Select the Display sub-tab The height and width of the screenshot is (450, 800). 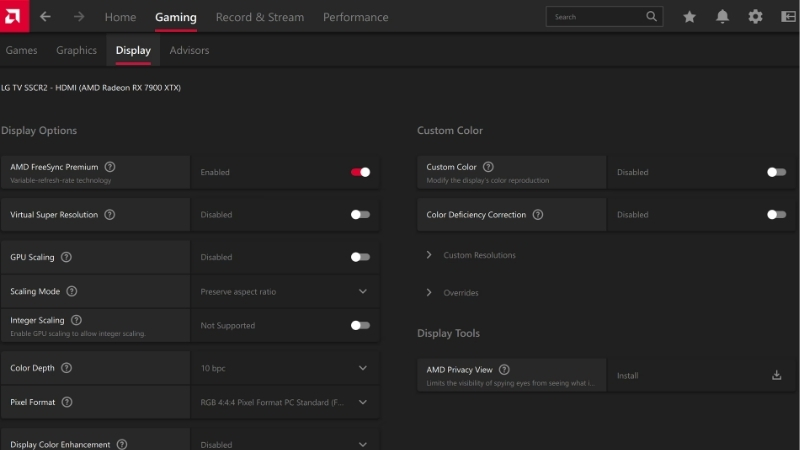(x=133, y=50)
